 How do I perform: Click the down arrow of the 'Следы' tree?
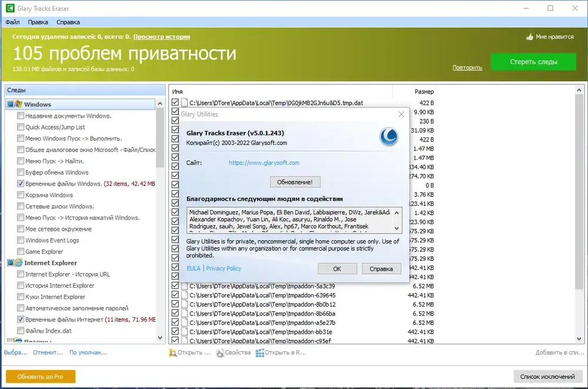point(160,338)
